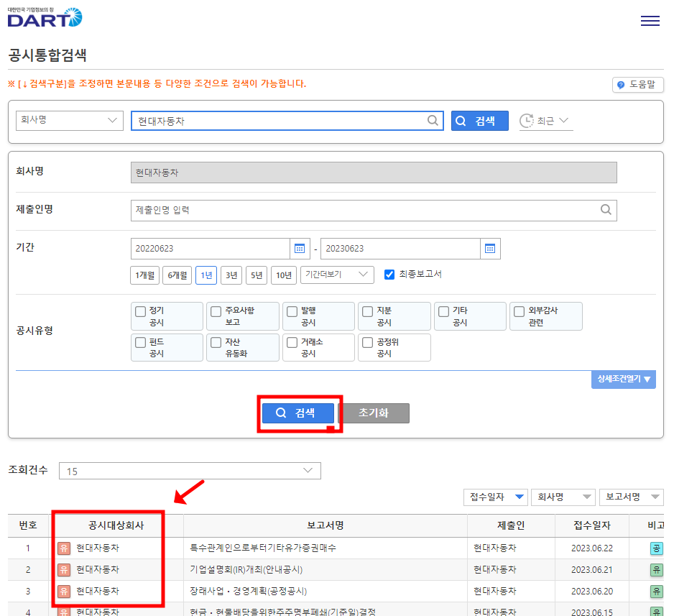Click 현대자동차 company link in row 2

pyautogui.click(x=98, y=569)
